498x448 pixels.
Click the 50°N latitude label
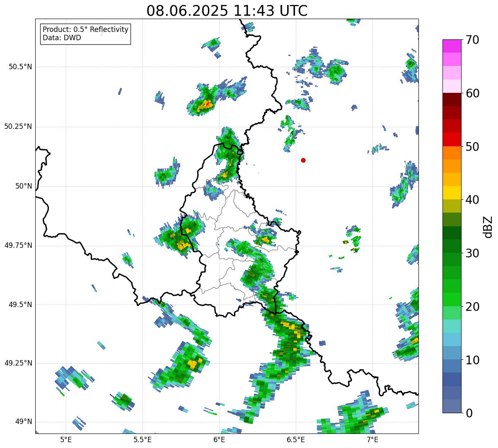(24, 186)
